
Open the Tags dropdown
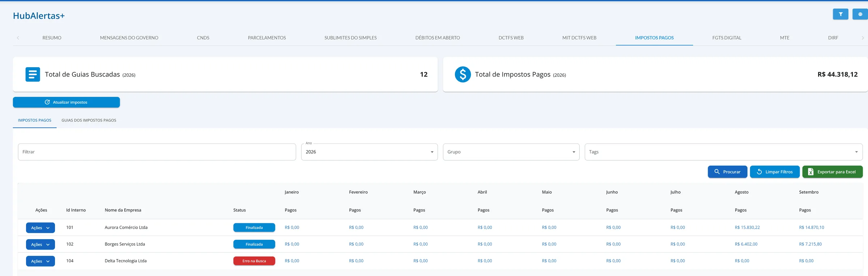tap(723, 152)
